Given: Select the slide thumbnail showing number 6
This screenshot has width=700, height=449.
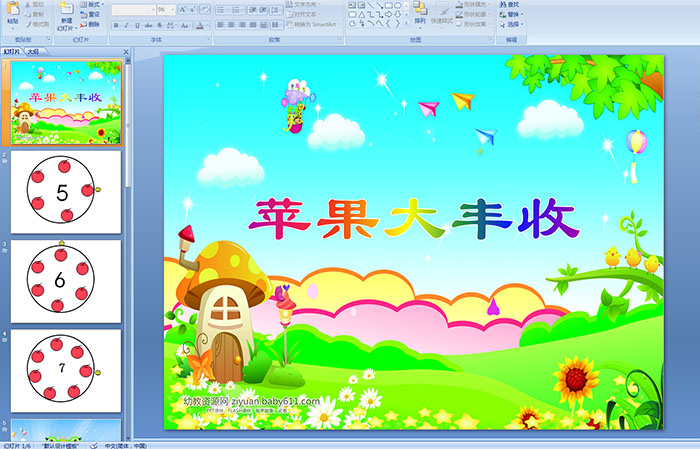Looking at the screenshot, I should pos(66,281).
